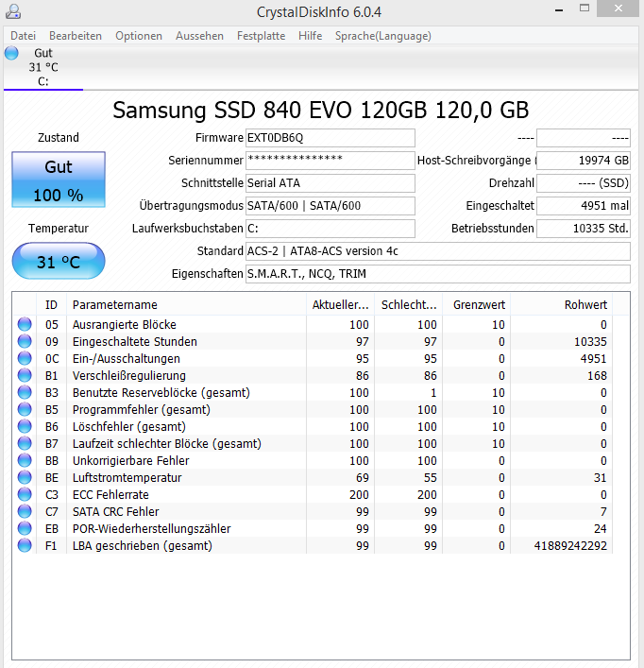Select the Luftstromtemperatur parameter name

127,477
